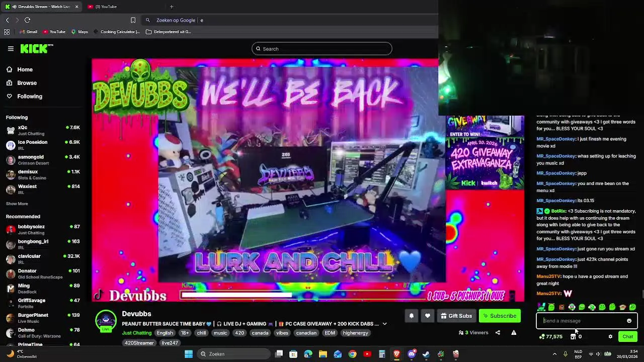Open channel points 77,575 icon
644x362 pixels.
[x=551, y=337]
